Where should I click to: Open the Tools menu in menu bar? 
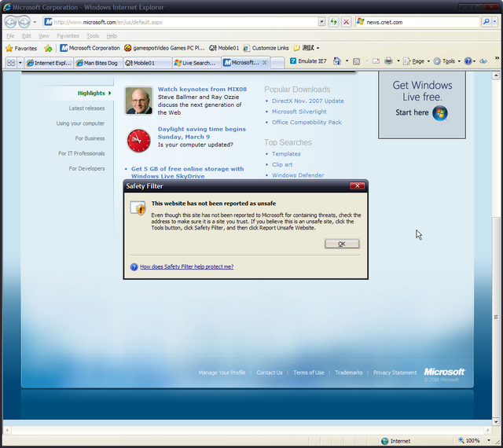[x=93, y=36]
